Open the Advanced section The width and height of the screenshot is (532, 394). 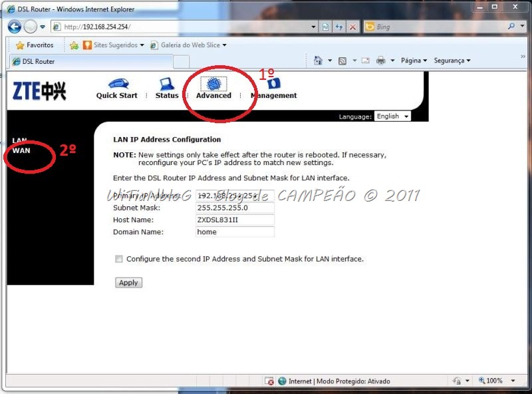(x=213, y=89)
